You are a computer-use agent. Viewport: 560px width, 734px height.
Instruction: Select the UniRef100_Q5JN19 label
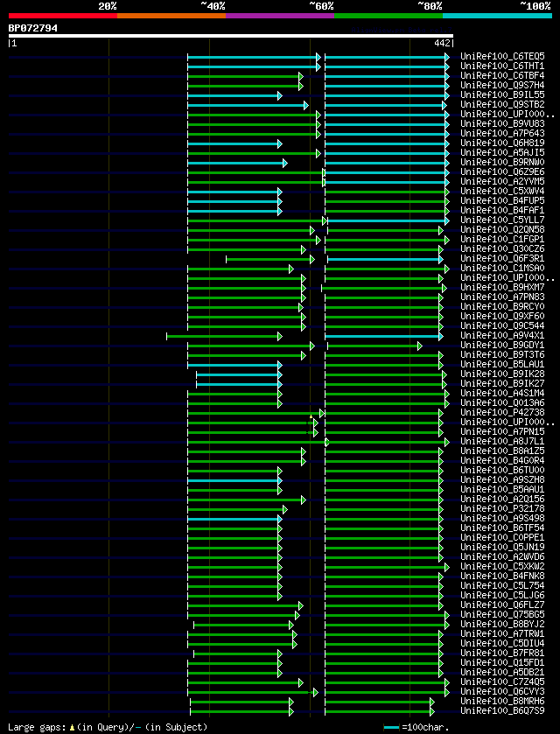point(502,546)
